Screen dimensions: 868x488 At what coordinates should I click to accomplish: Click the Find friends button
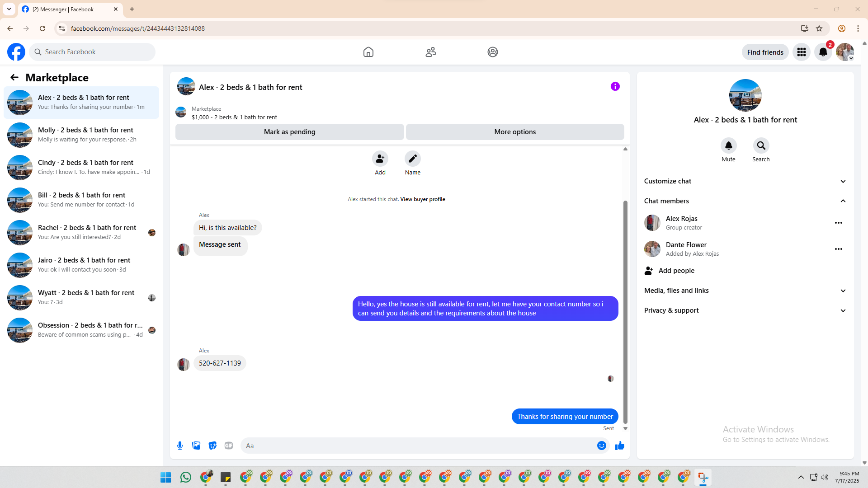tap(765, 52)
